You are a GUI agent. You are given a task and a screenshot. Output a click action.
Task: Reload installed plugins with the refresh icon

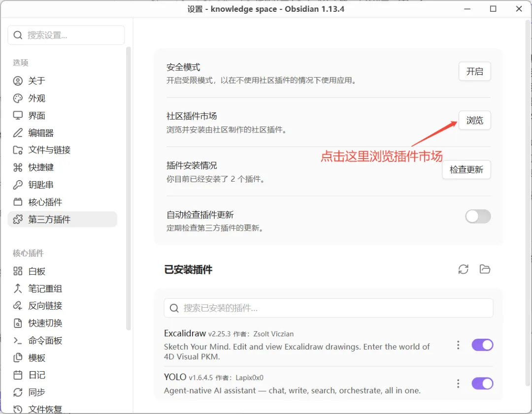click(x=463, y=269)
